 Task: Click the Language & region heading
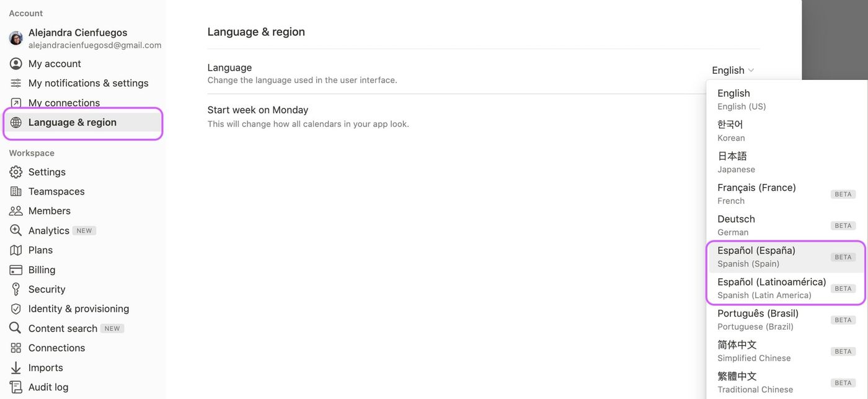click(x=256, y=32)
